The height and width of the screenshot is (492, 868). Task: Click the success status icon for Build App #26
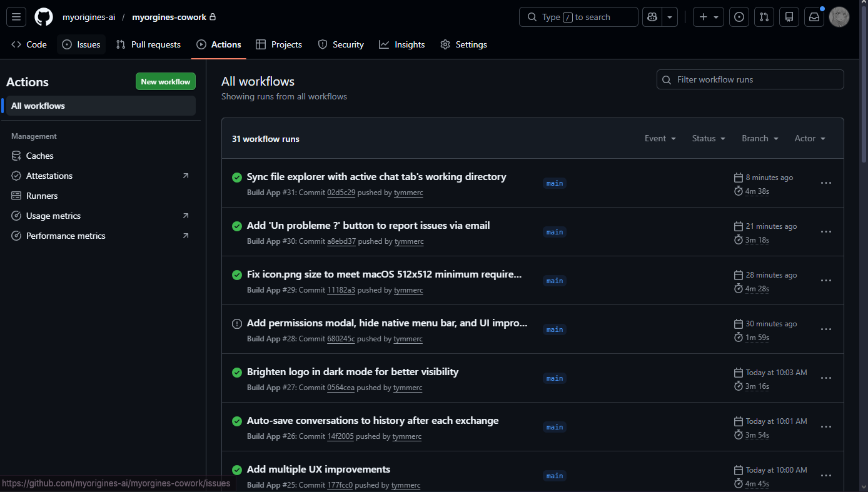237,421
